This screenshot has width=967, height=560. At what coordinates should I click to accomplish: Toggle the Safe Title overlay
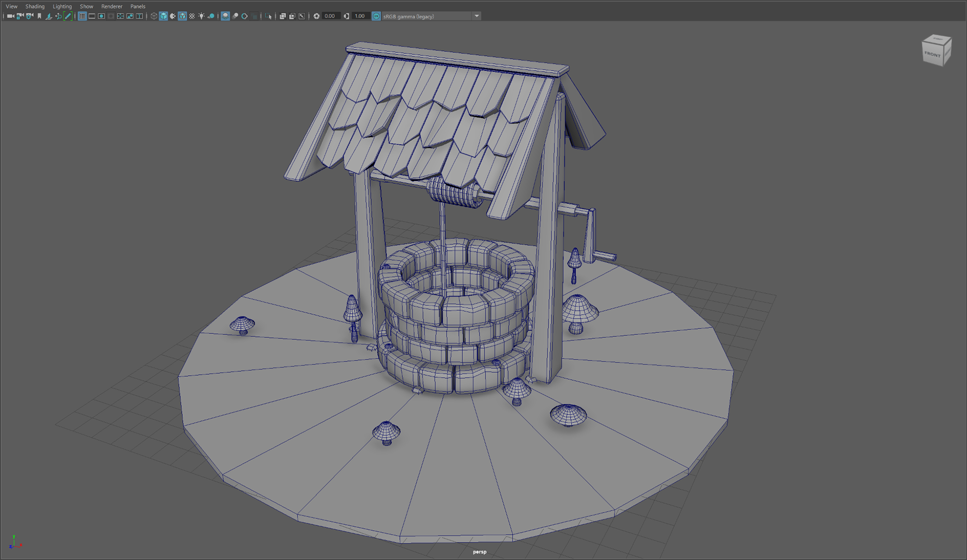140,16
